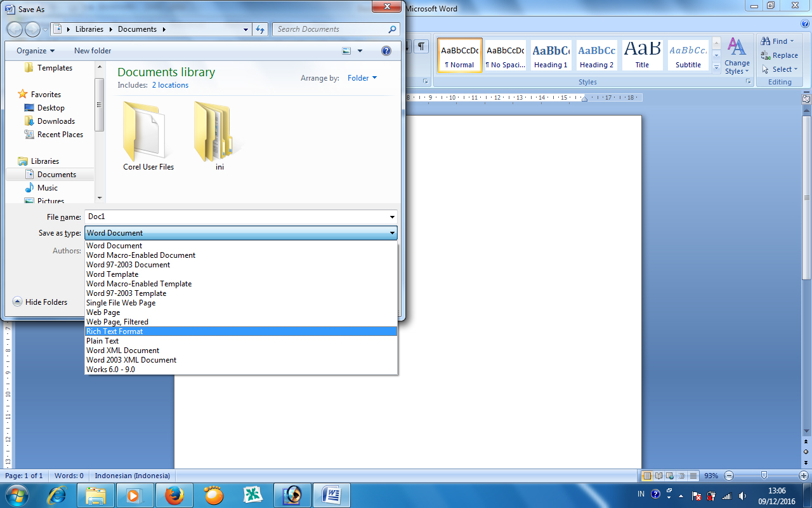The image size is (812, 508).
Task: Click the Search Documents box
Action: point(330,29)
